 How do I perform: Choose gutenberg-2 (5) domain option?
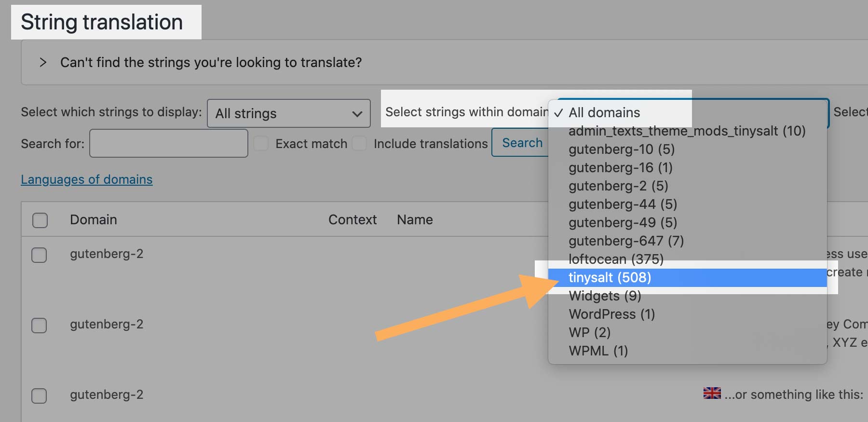(688, 186)
